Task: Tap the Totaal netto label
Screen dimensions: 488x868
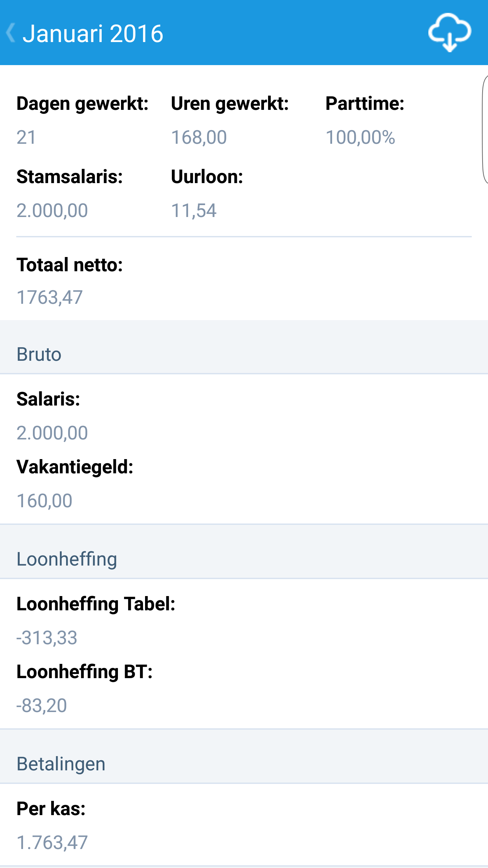Action: 69,265
